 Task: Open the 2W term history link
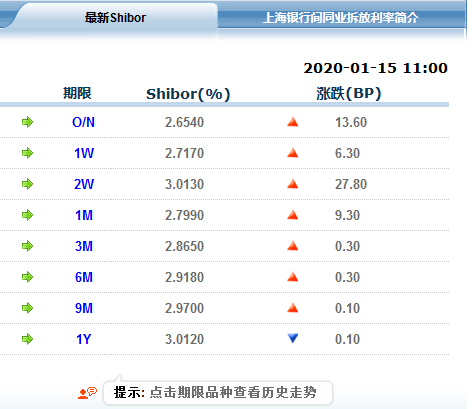click(x=84, y=184)
